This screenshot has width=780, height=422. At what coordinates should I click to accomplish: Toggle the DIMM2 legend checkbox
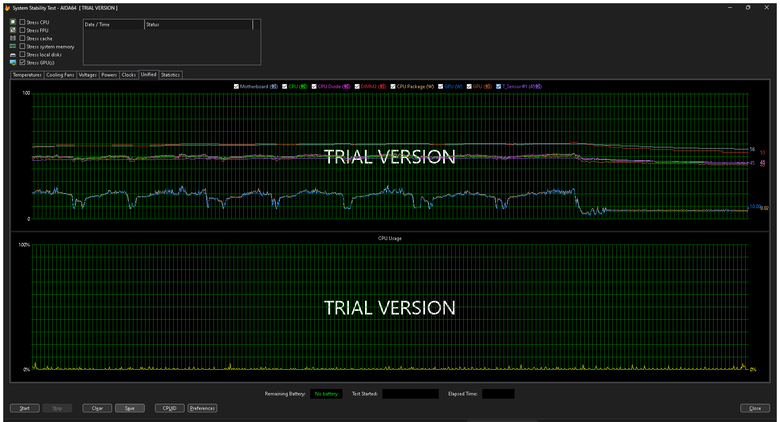[357, 86]
